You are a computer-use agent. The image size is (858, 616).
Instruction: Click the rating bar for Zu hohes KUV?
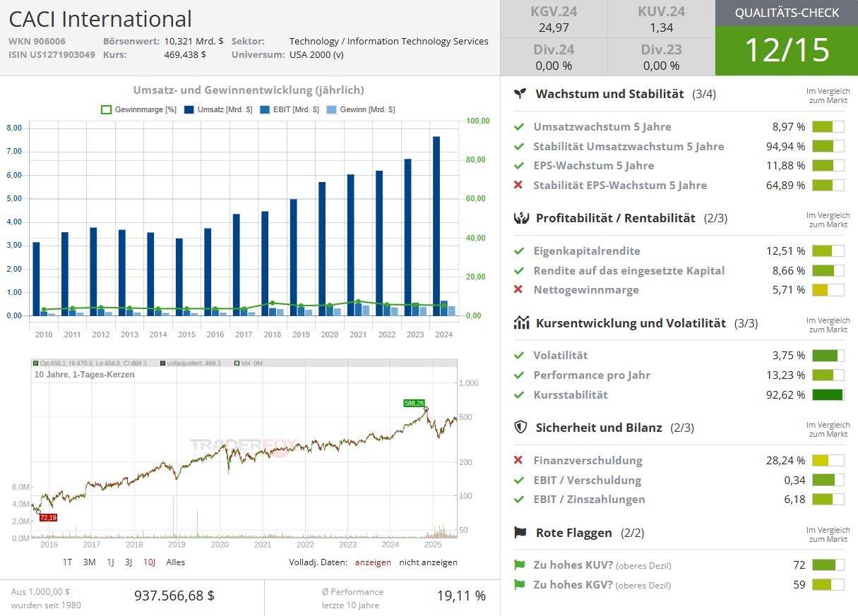(828, 565)
